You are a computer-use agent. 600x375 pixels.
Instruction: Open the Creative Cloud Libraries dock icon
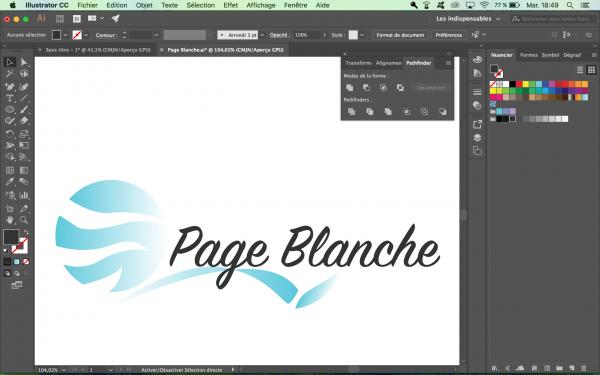[477, 60]
